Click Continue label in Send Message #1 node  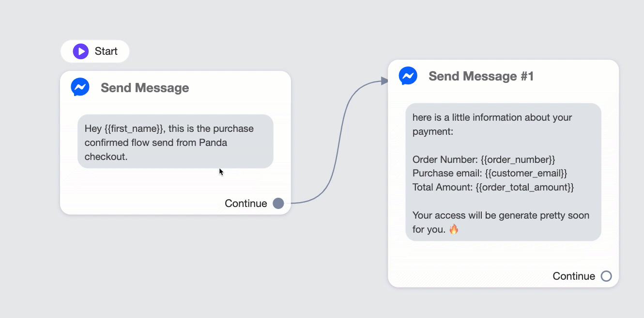574,276
